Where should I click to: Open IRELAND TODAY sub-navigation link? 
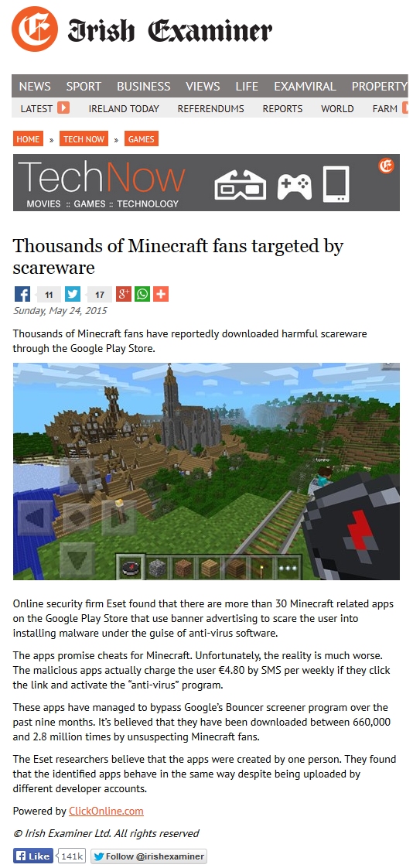(124, 108)
